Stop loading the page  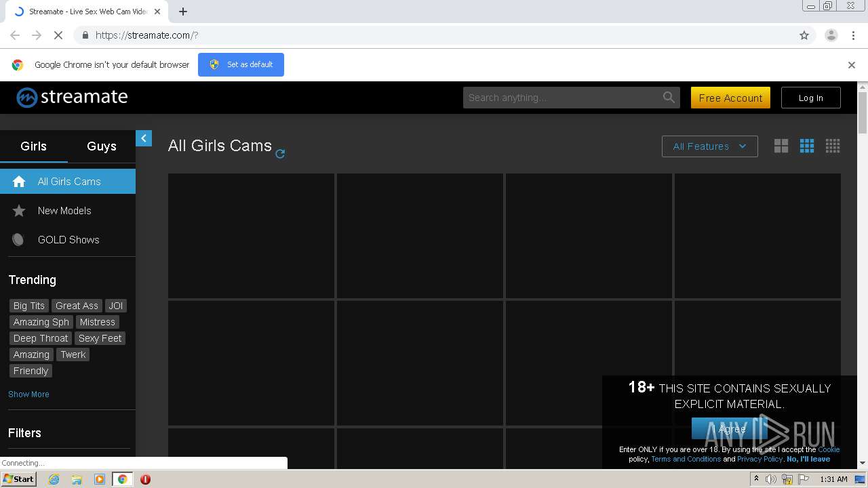point(58,35)
